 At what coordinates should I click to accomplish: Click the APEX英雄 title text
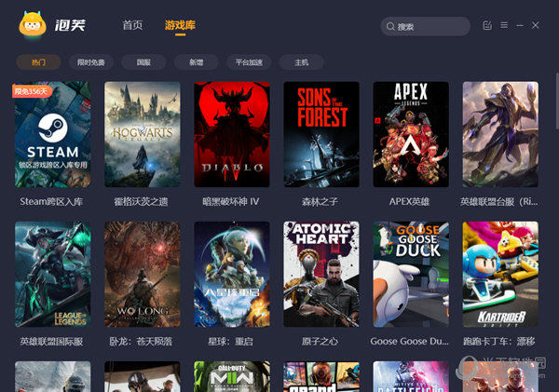click(409, 202)
